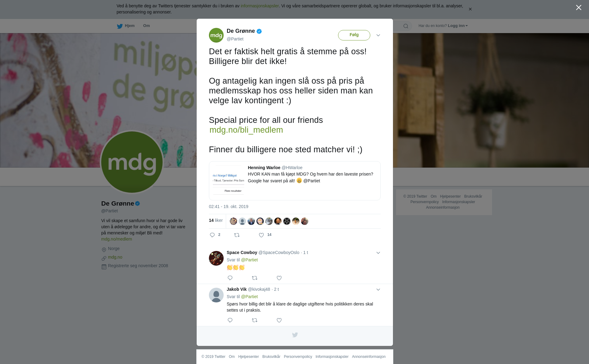Open the options chevron on Jakob Vik's reply
This screenshot has height=364, width=589.
click(378, 290)
